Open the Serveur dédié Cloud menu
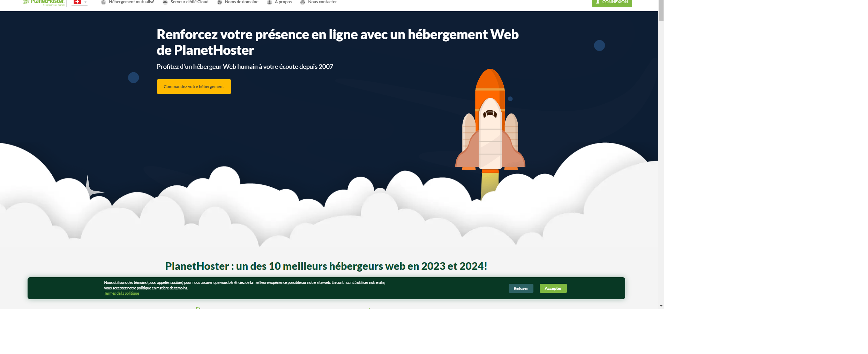This screenshot has height=354, width=868. [189, 2]
